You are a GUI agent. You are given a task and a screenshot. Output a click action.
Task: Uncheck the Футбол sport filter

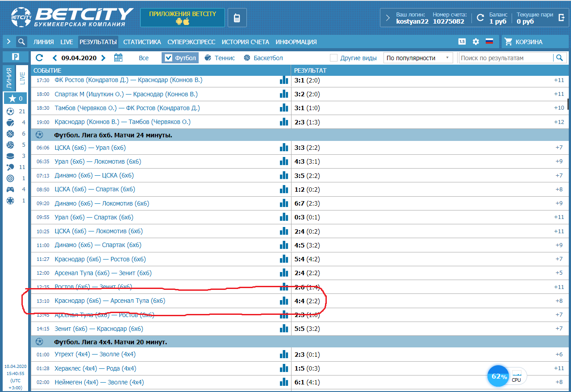[x=168, y=58]
